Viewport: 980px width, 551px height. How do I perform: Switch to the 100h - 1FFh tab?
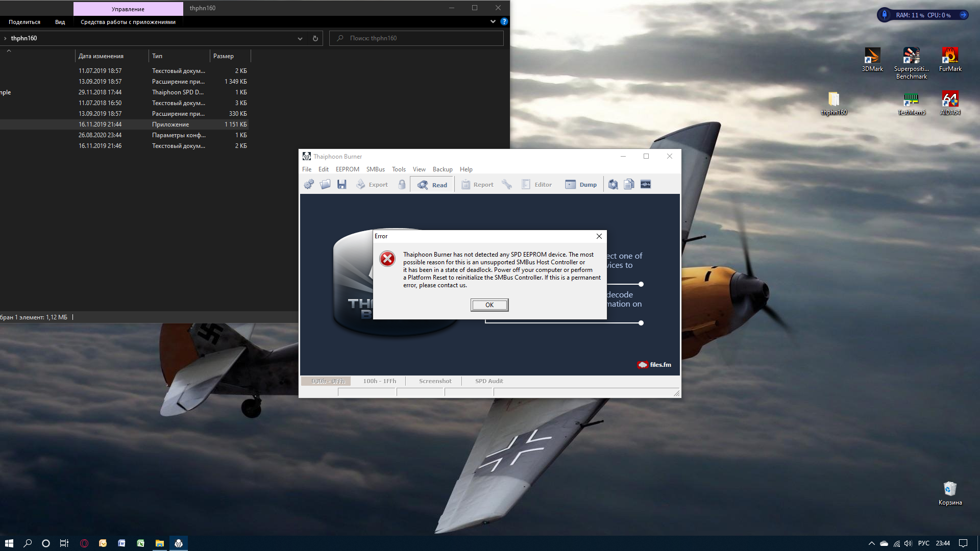pyautogui.click(x=379, y=381)
